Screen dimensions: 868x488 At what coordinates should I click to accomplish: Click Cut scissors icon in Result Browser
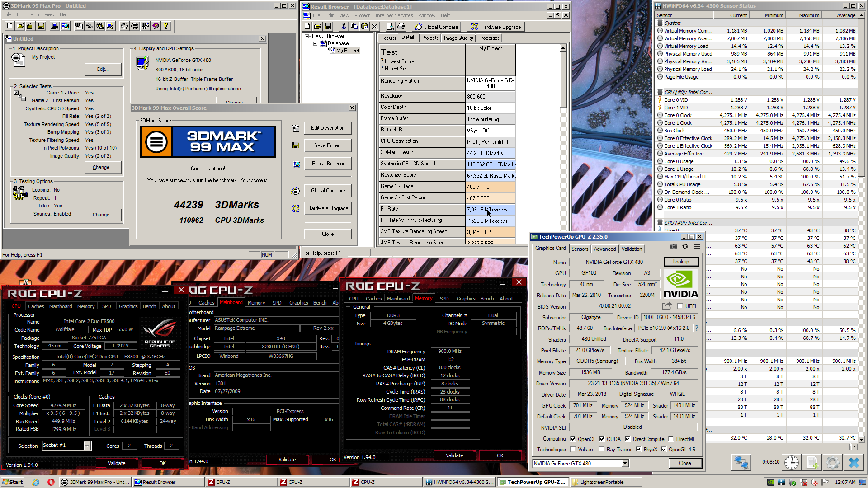click(344, 27)
